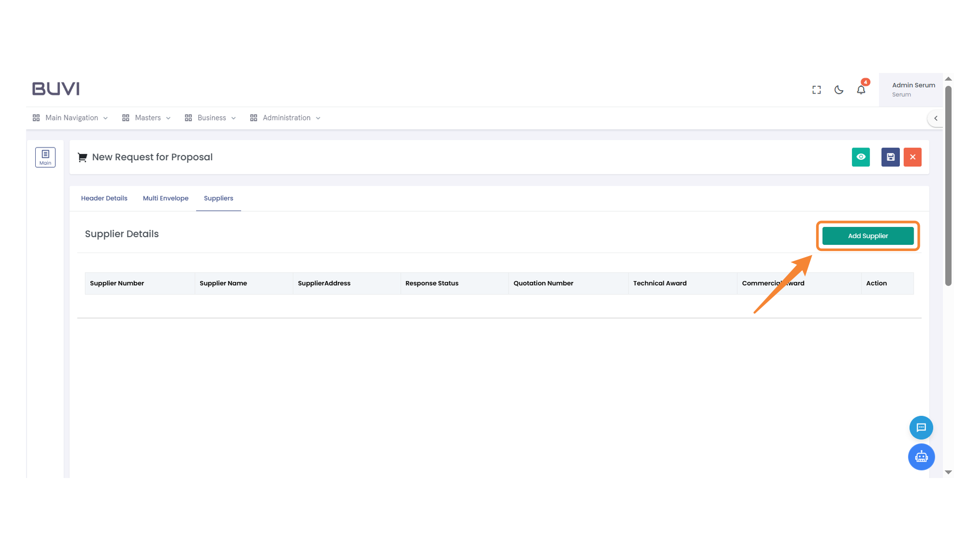
Task: Collapse panel with left chevron arrow
Action: point(936,118)
